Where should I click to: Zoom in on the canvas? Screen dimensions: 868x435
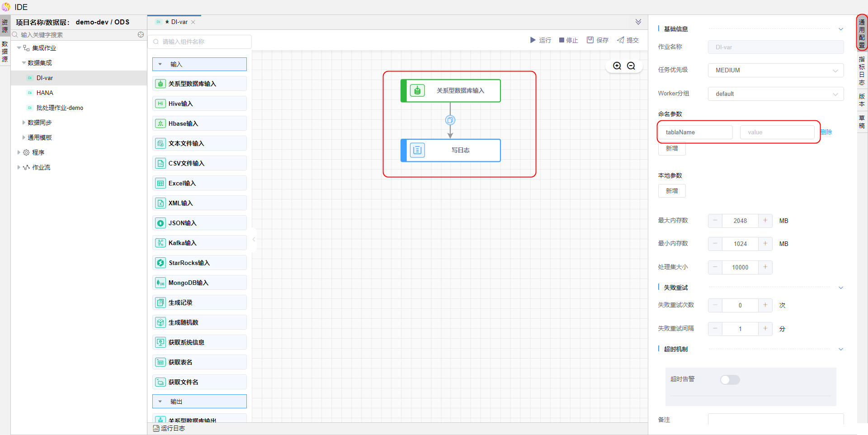pyautogui.click(x=617, y=66)
